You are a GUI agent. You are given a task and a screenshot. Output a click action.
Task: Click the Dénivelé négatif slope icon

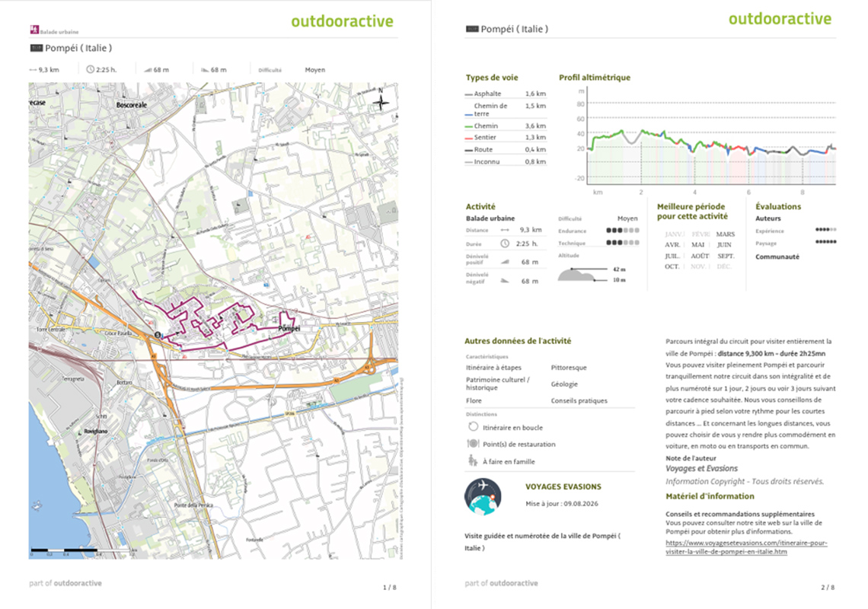[504, 281]
